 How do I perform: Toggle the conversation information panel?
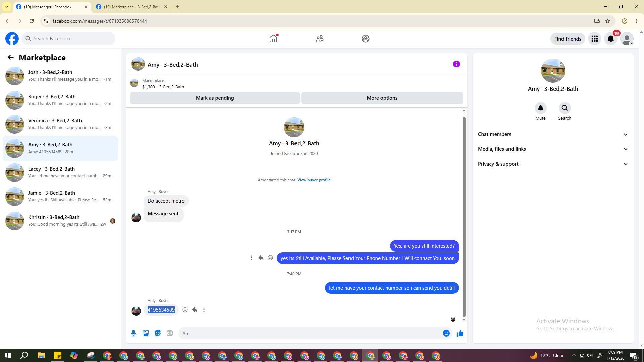[456, 64]
